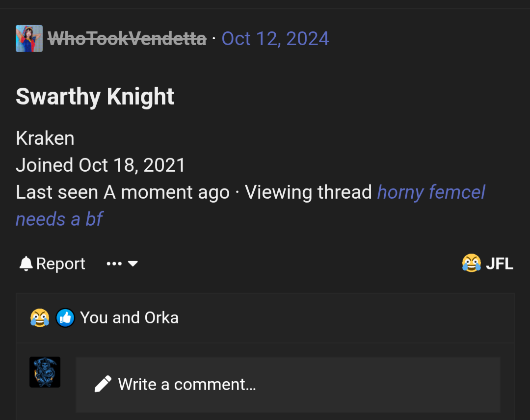
Task: Click the WhoTookVendetta profile avatar
Action: click(29, 39)
